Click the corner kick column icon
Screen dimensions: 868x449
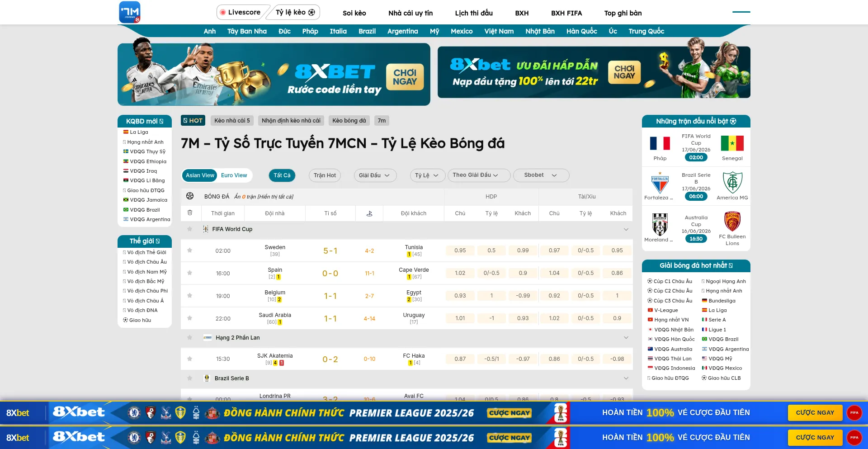click(x=369, y=213)
